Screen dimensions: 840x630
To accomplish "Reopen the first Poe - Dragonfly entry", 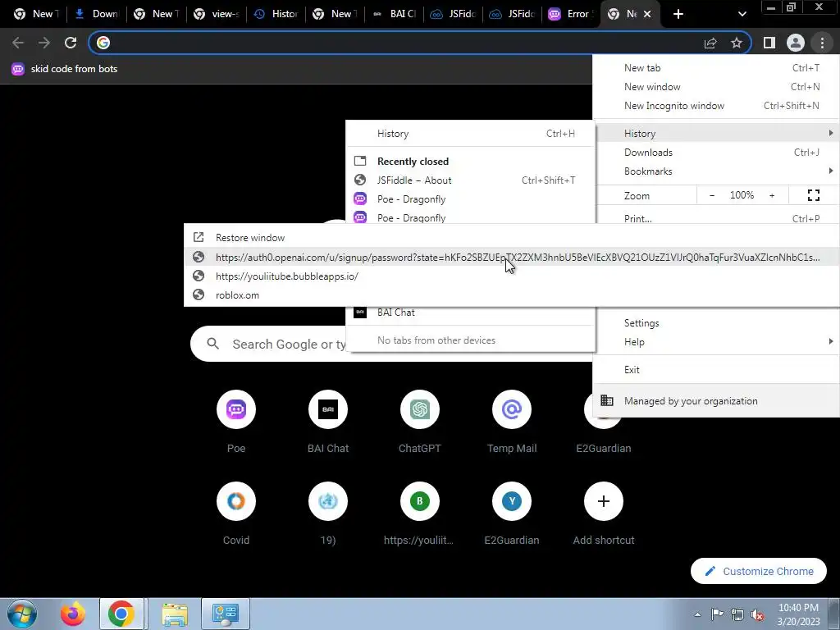I will 470,199.
